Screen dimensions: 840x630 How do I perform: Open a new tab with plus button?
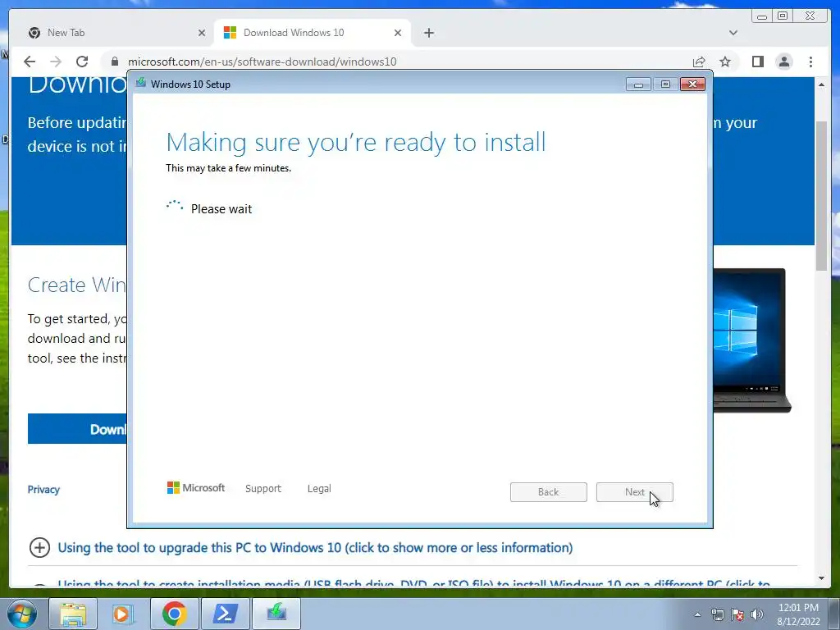[x=428, y=33]
